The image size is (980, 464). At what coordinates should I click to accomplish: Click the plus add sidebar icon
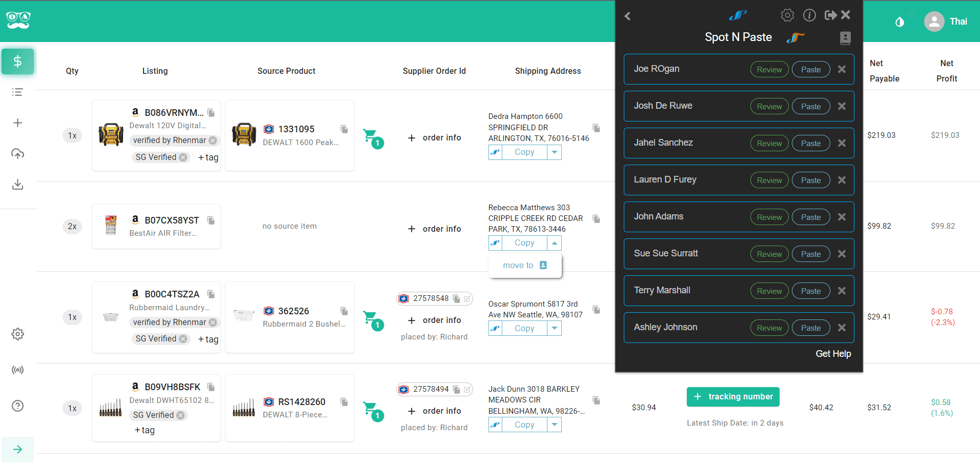point(17,123)
